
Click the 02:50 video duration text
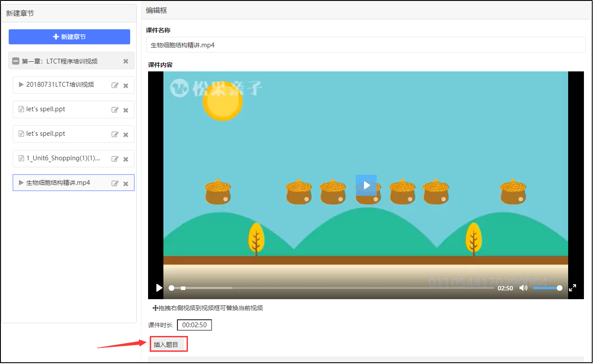(x=506, y=288)
